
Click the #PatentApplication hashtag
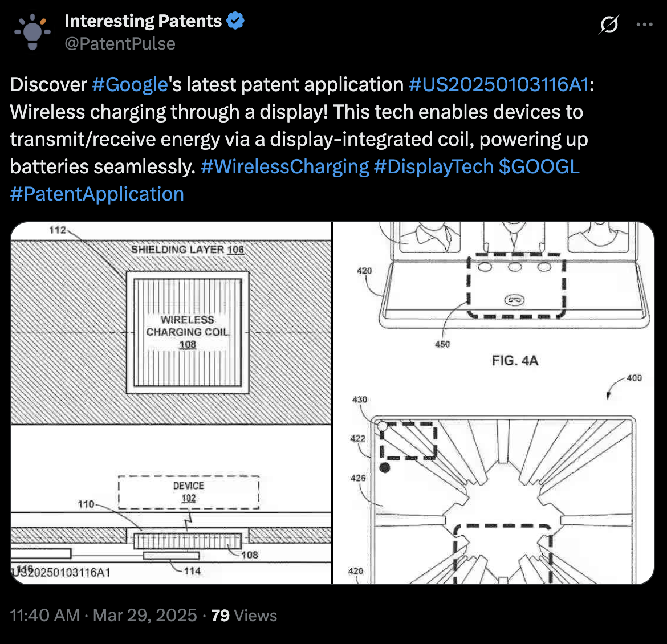click(97, 194)
